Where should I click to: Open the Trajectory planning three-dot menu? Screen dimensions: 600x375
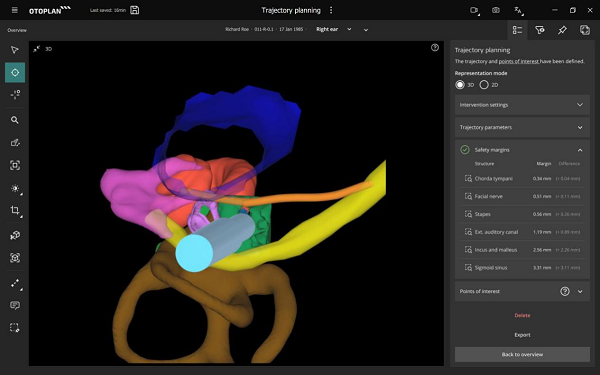click(331, 10)
